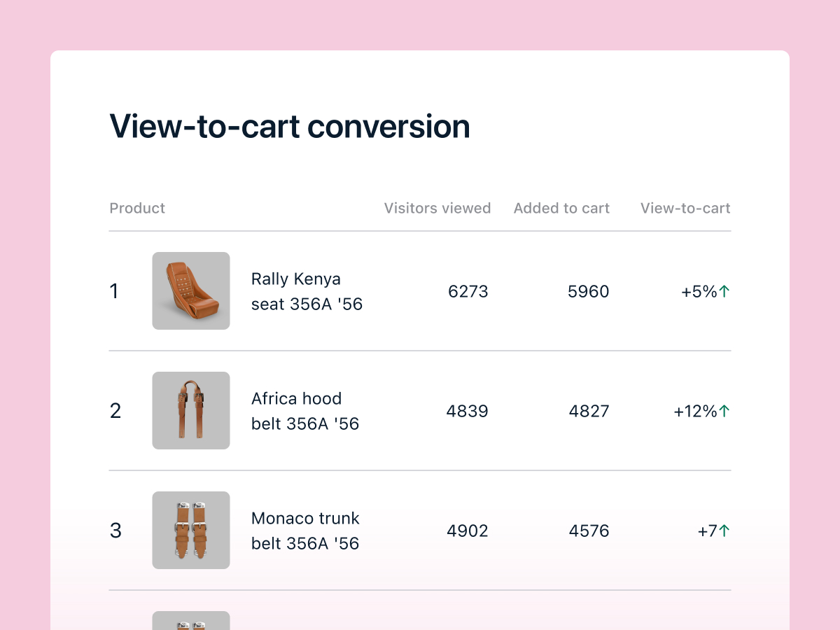Click the rank number 3 row
This screenshot has width=840, height=630.
(x=115, y=531)
